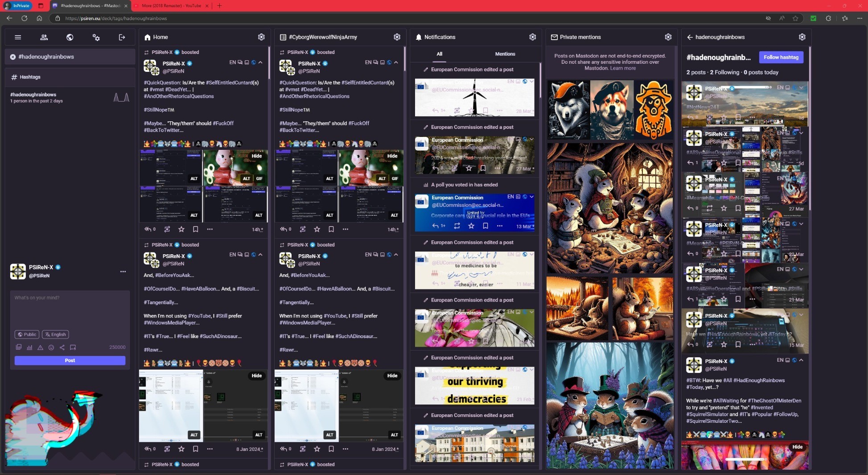This screenshot has width=868, height=475.
Task: Collapse the #BeforeYouAsk post in Home column
Action: (x=260, y=255)
